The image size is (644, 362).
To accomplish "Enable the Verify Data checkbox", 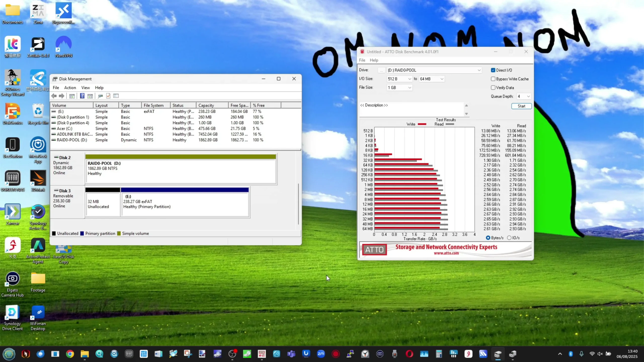I will (x=493, y=87).
